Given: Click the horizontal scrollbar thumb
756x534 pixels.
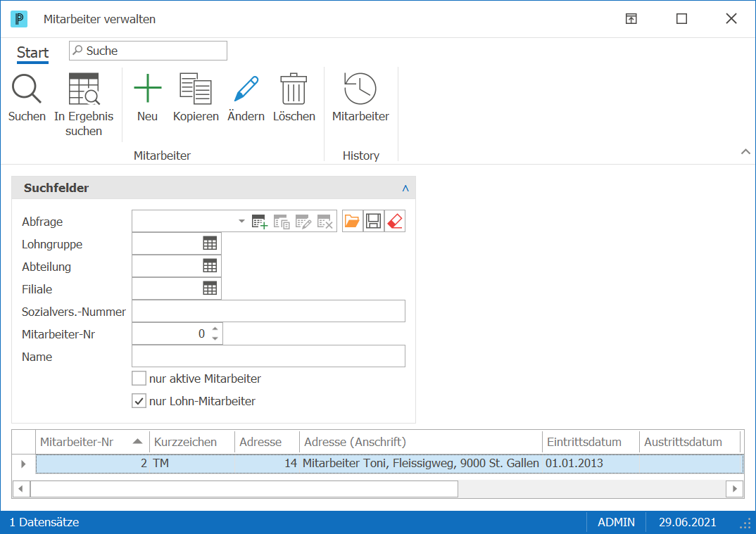Looking at the screenshot, I should click(x=244, y=489).
